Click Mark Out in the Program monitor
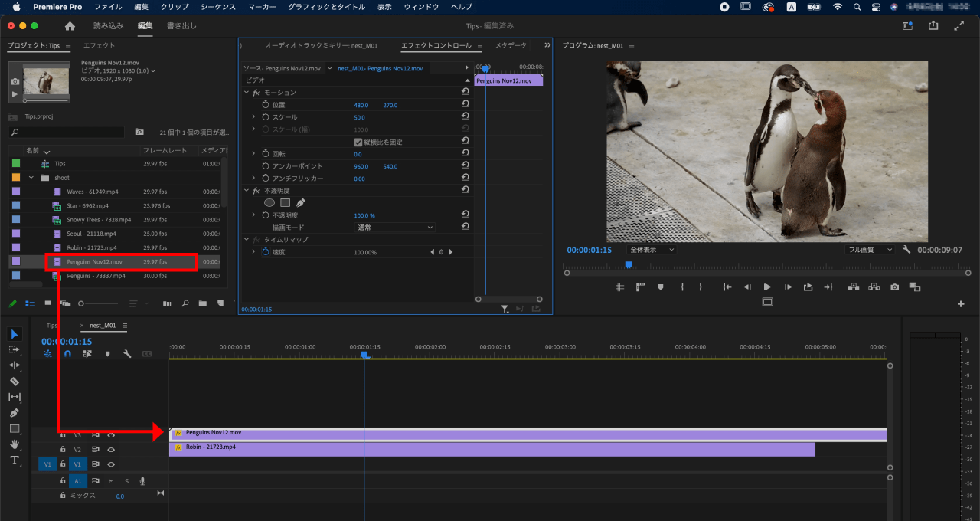The height and width of the screenshot is (521, 980). click(701, 287)
